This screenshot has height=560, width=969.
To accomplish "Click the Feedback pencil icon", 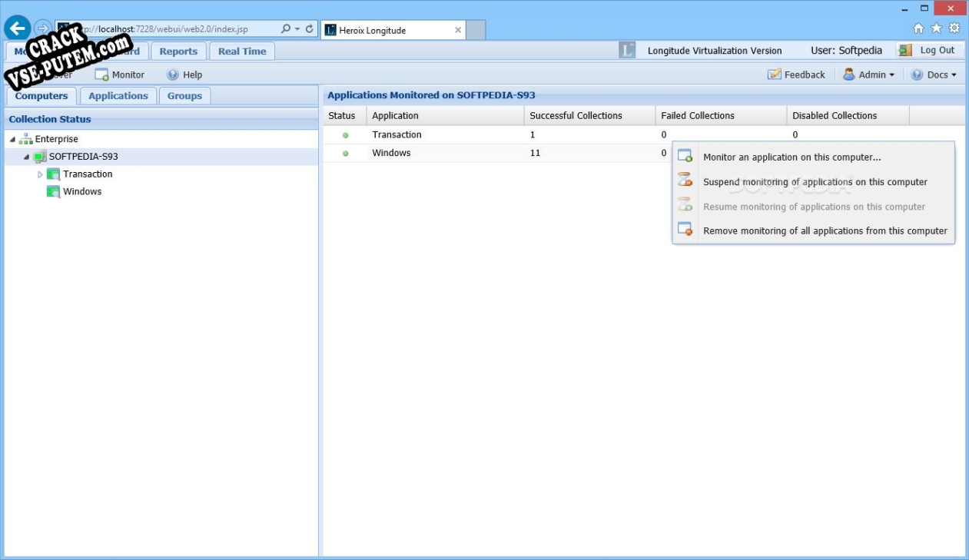I will pyautogui.click(x=774, y=74).
